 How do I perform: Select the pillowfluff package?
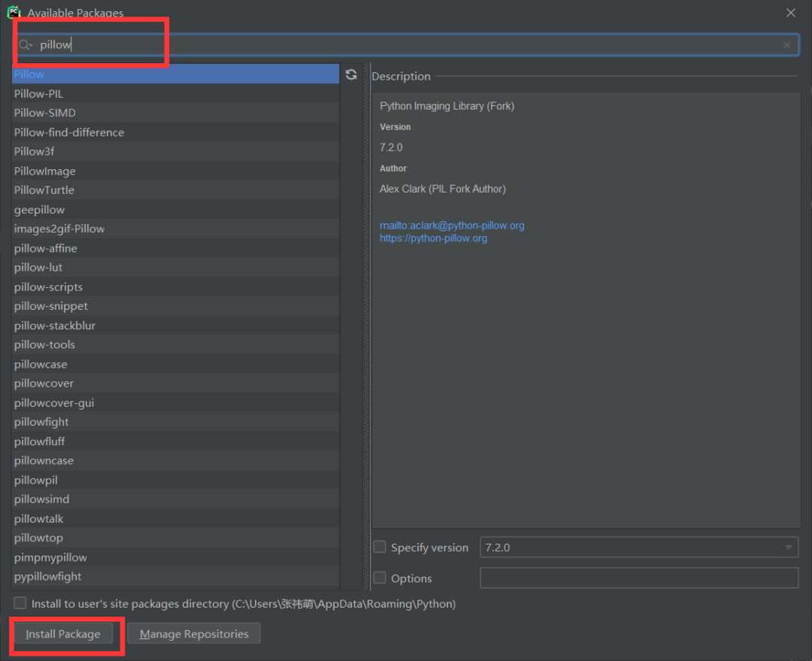(x=175, y=441)
